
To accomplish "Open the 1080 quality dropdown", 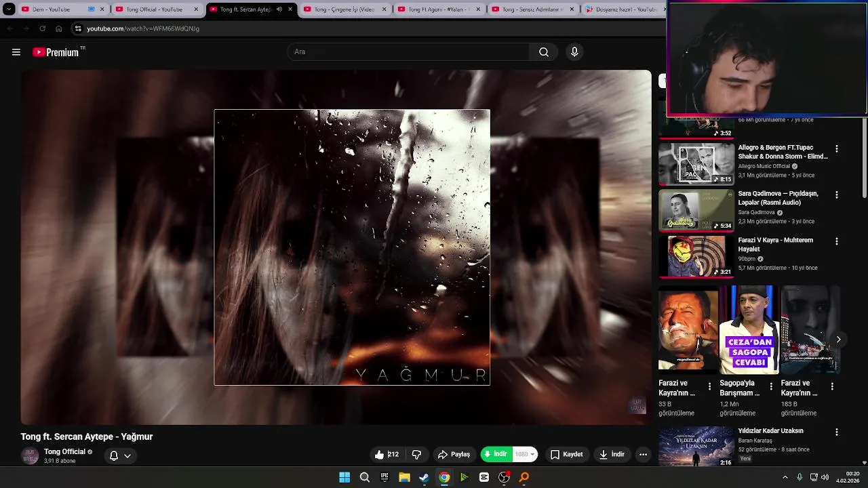I will pyautogui.click(x=526, y=454).
